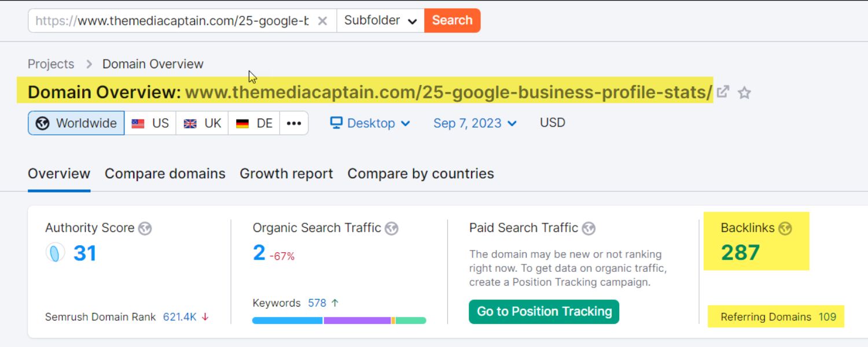The image size is (868, 347).
Task: Click the star favorite icon
Action: click(745, 92)
